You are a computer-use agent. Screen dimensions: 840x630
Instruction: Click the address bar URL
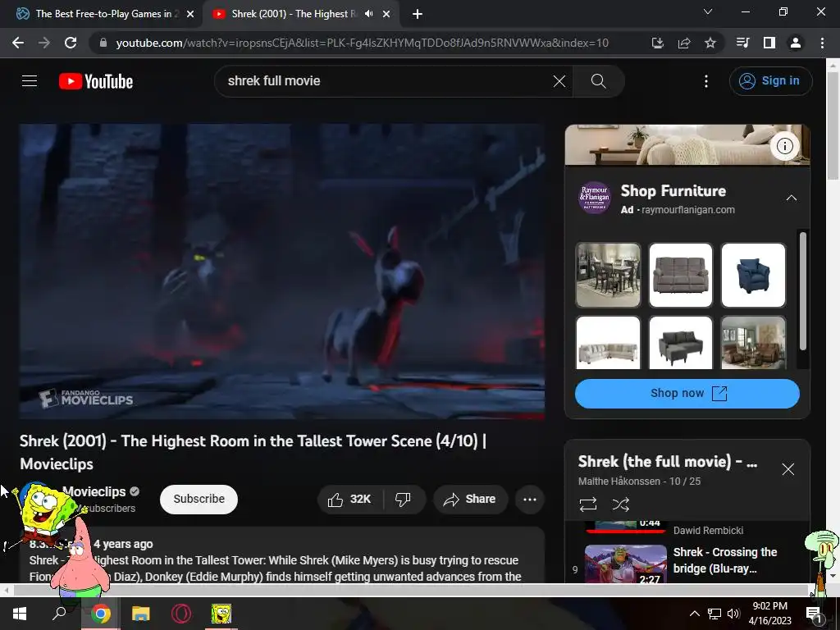click(x=362, y=43)
